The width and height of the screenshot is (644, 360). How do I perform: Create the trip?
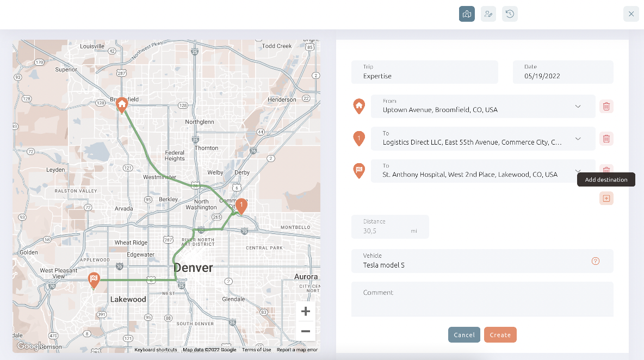(500, 335)
